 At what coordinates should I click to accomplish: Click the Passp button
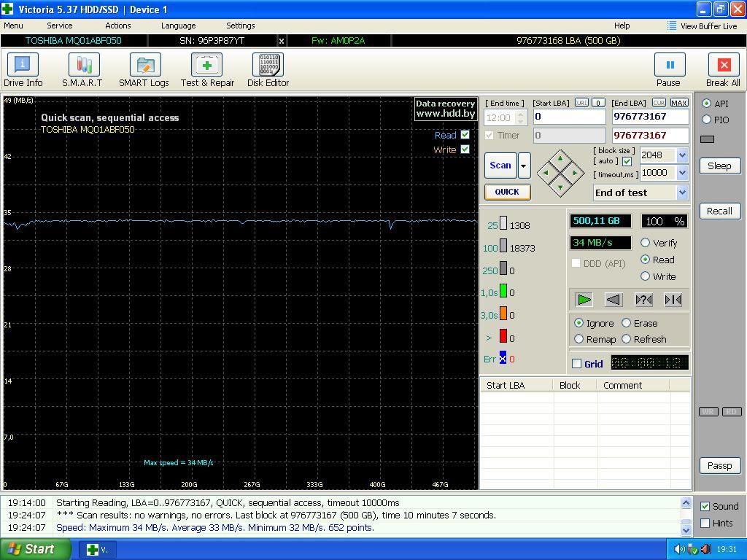click(x=720, y=465)
